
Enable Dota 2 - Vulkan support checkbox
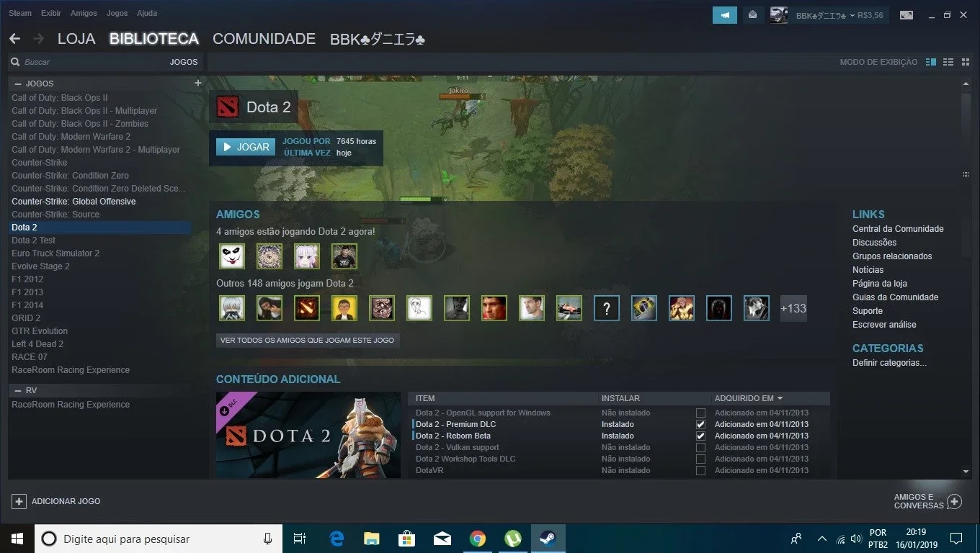pyautogui.click(x=700, y=448)
